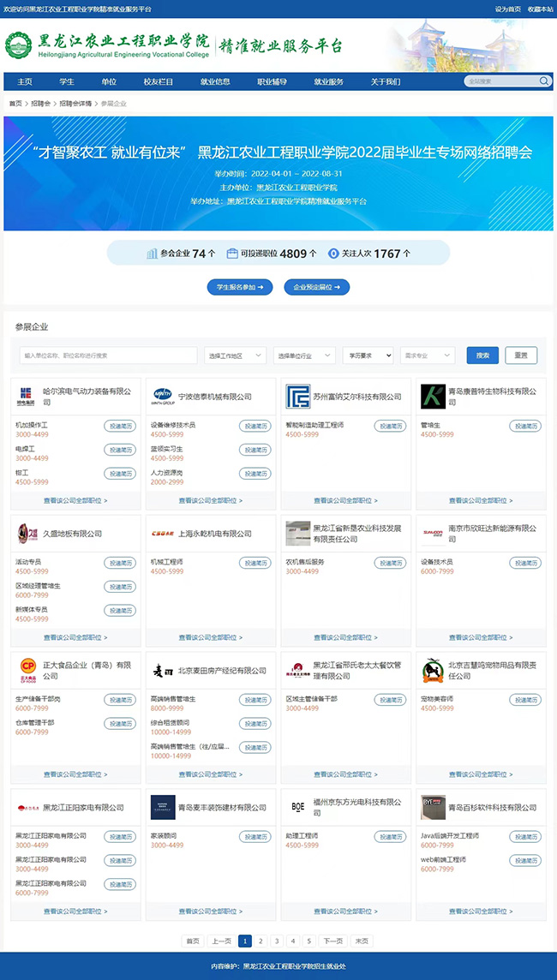Click the college emblem logo in the header
Image resolution: width=557 pixels, height=980 pixels.
point(16,46)
